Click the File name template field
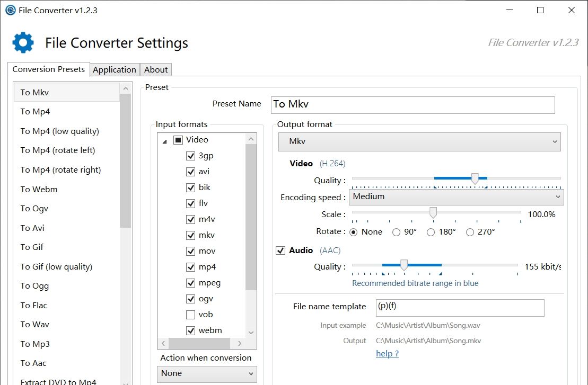 click(x=459, y=308)
